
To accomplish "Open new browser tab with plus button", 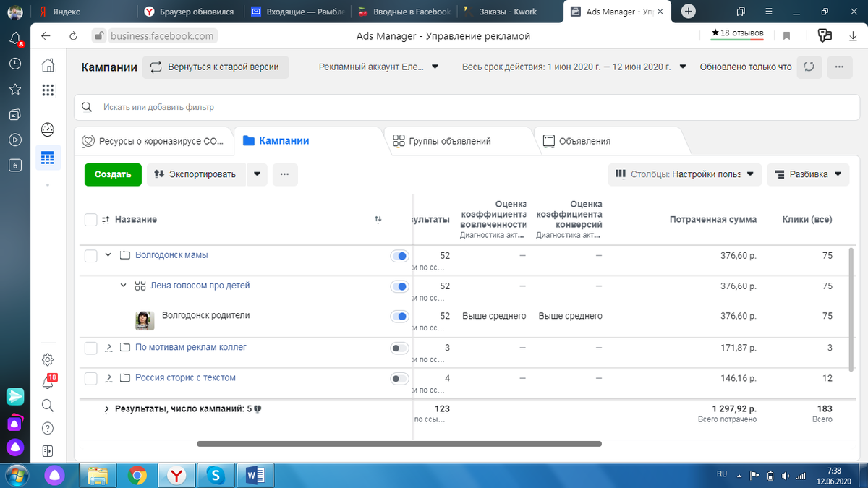I will pyautogui.click(x=689, y=11).
